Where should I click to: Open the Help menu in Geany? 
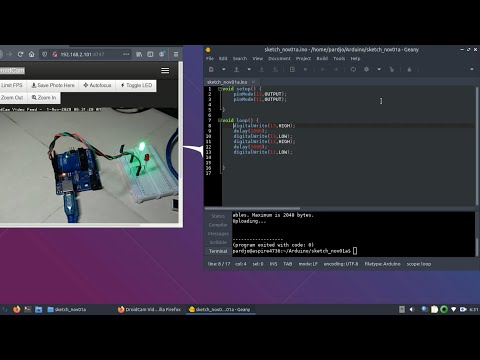(x=355, y=58)
